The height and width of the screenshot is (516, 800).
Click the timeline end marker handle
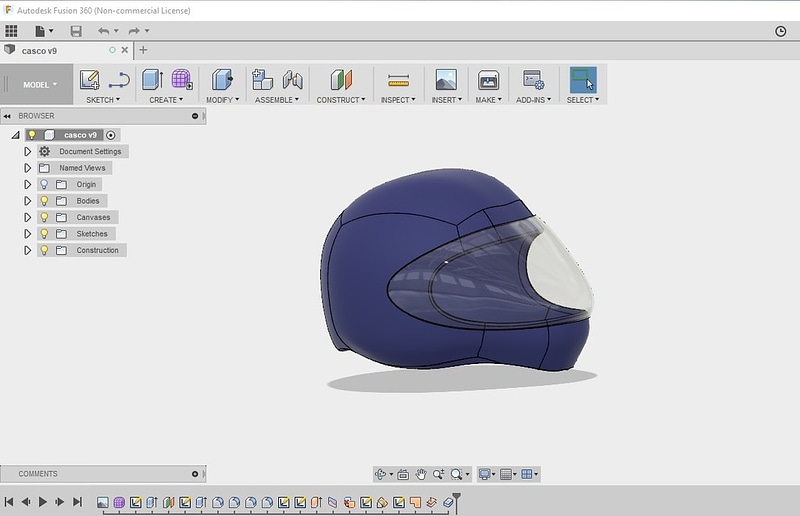(457, 497)
